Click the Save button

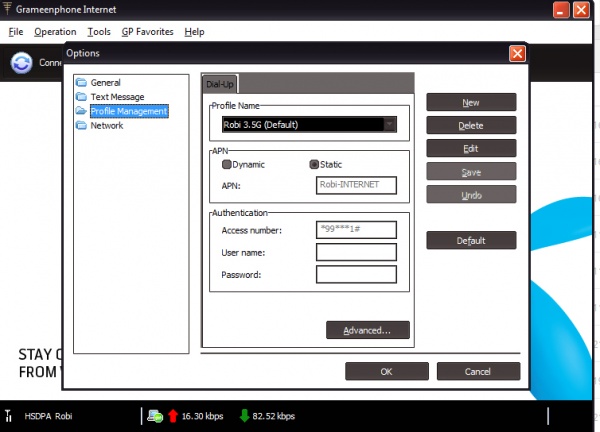(x=471, y=172)
